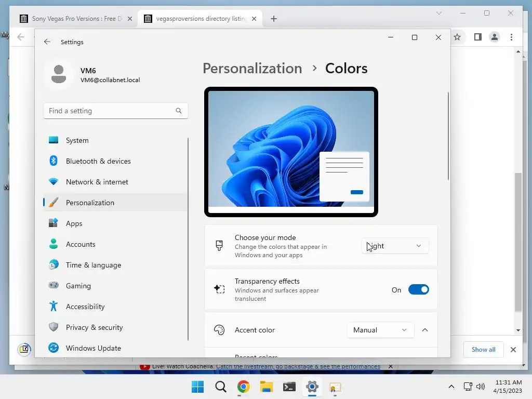Viewport: 532px width, 399px height.
Task: Click the search magnifier in Find a setting
Action: [x=179, y=111]
